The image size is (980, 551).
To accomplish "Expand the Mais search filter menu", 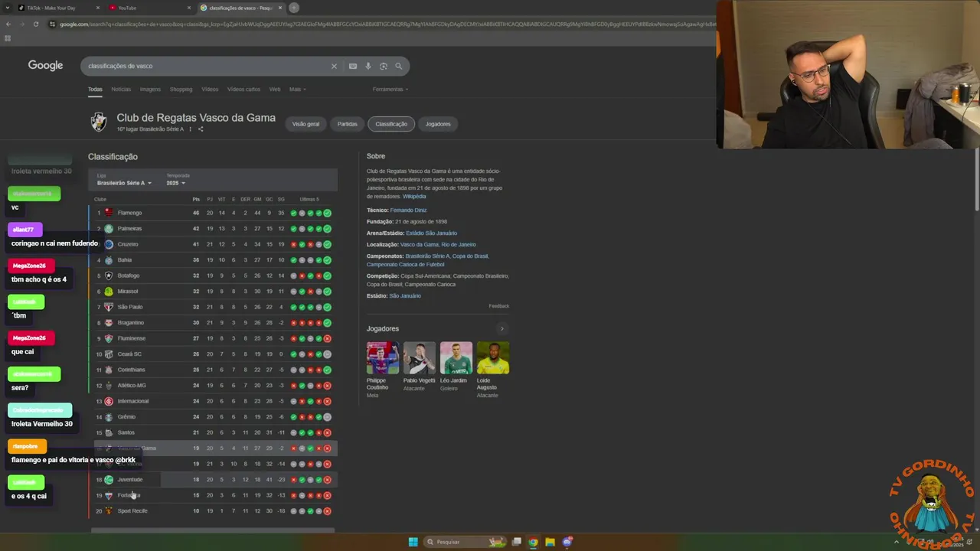I will [x=297, y=90].
